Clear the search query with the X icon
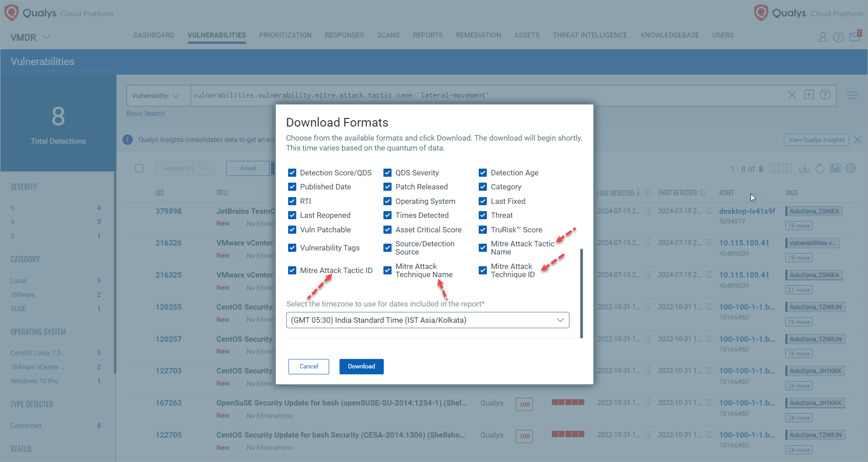This screenshot has height=462, width=868. coord(792,95)
